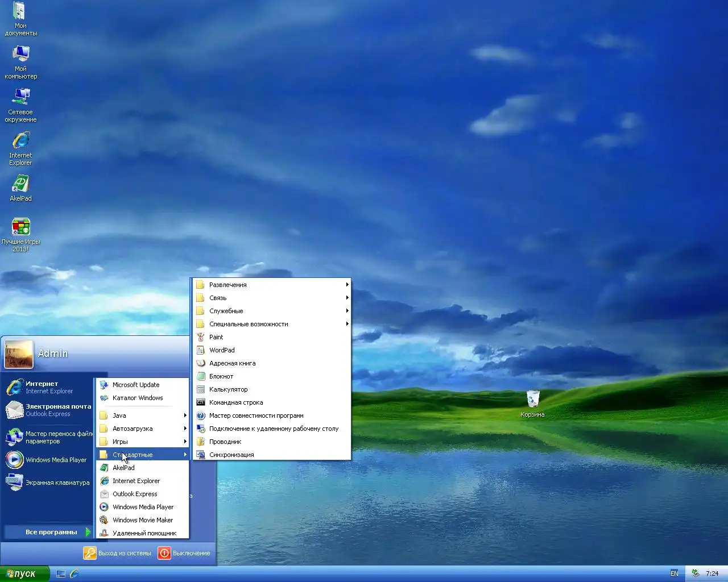
Task: Launch Экранная клавиатура on-screen keyboard
Action: tap(48, 483)
